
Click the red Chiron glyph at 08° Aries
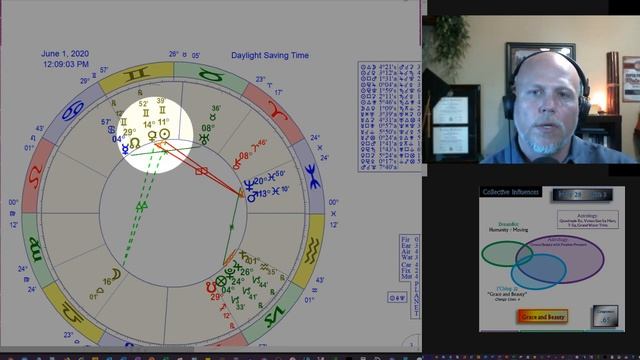pyautogui.click(x=237, y=164)
